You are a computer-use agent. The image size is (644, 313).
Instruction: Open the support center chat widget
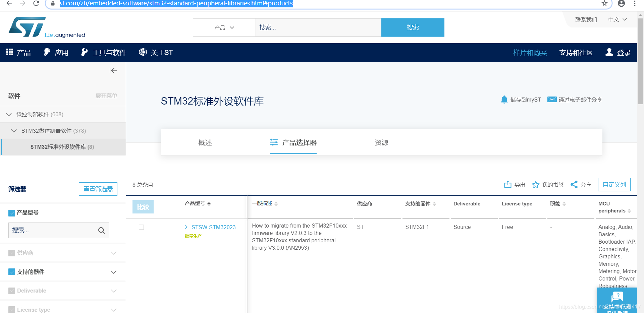[x=617, y=300]
